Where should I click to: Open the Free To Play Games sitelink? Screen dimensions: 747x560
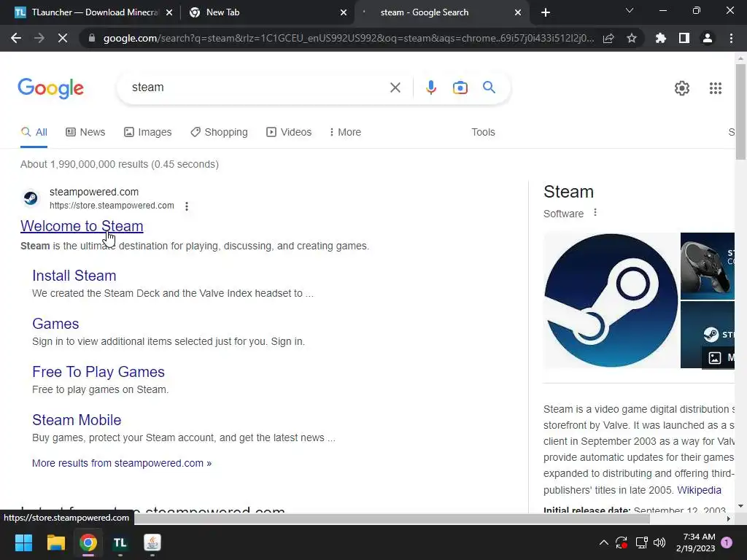coord(98,371)
